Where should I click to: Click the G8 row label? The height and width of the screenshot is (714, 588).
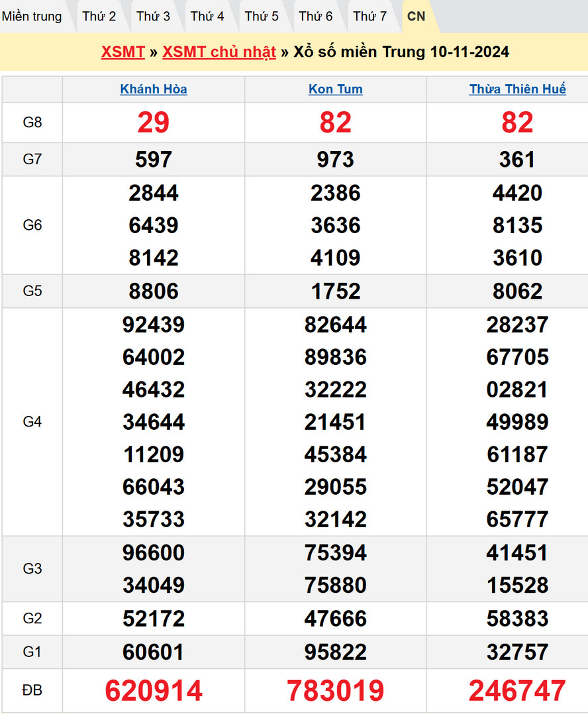coord(32,123)
